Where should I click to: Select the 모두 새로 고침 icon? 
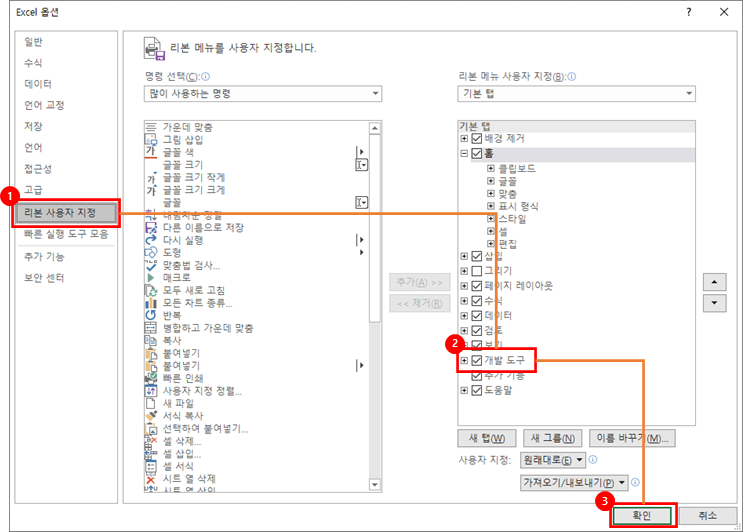[x=151, y=290]
